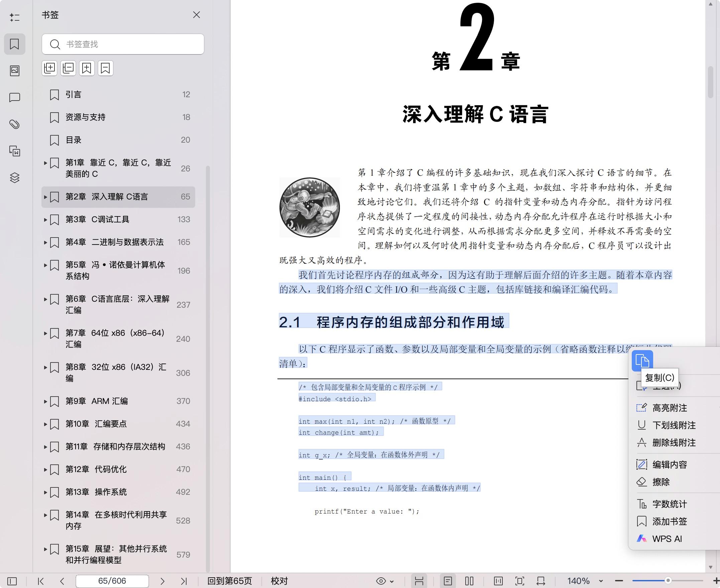Click the document vertical scrollbar thumb

(x=711, y=82)
